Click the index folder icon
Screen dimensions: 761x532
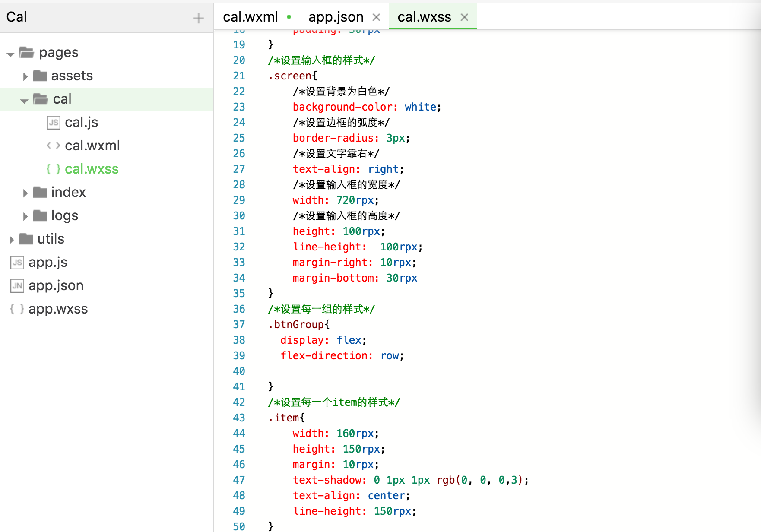click(40, 192)
